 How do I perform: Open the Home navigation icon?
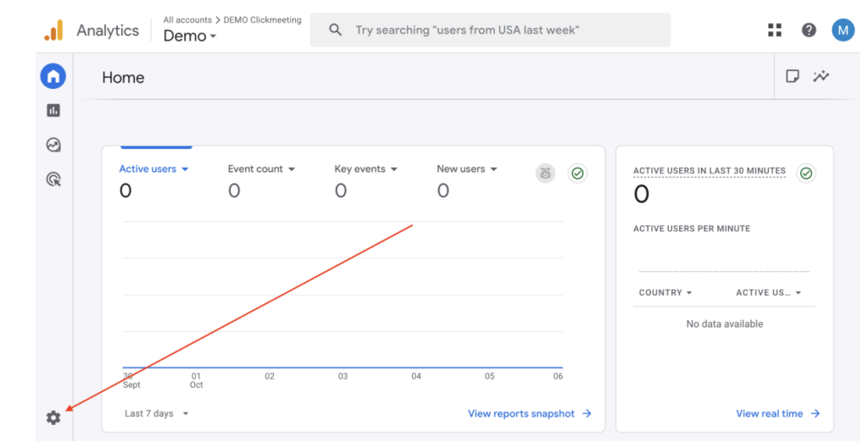pos(53,76)
